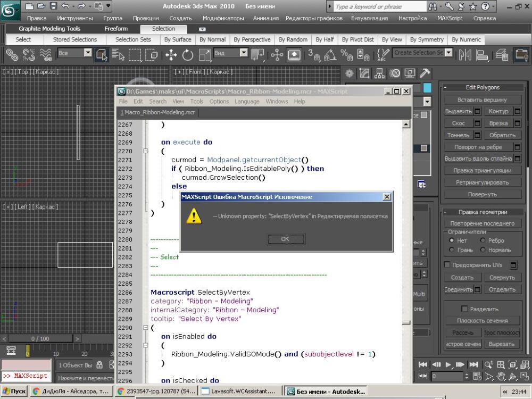532x399 pixels.
Task: Activate Select and Rotate tool
Action: [x=188, y=54]
